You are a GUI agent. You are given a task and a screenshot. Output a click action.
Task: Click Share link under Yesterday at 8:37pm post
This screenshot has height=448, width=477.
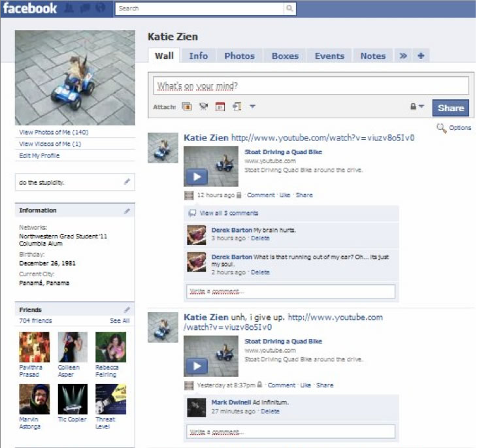[x=325, y=385]
